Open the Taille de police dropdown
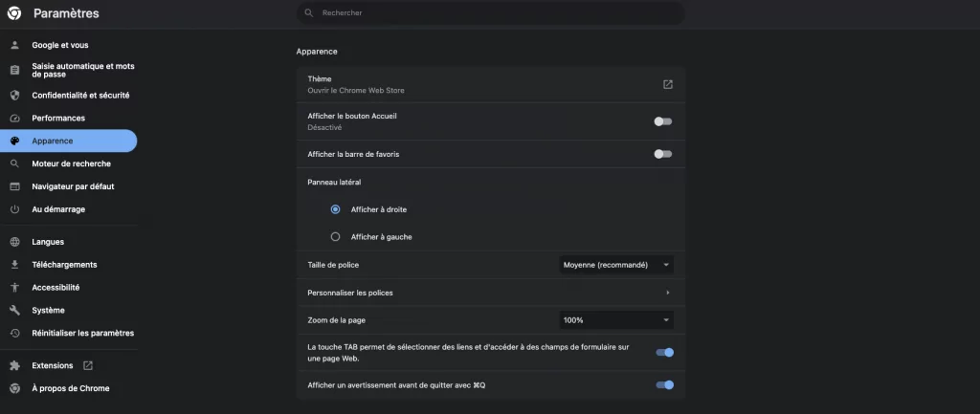980x414 pixels. coord(616,265)
